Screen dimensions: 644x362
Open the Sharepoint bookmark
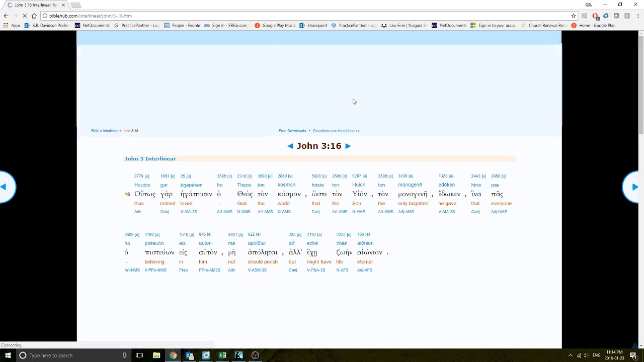(313, 25)
